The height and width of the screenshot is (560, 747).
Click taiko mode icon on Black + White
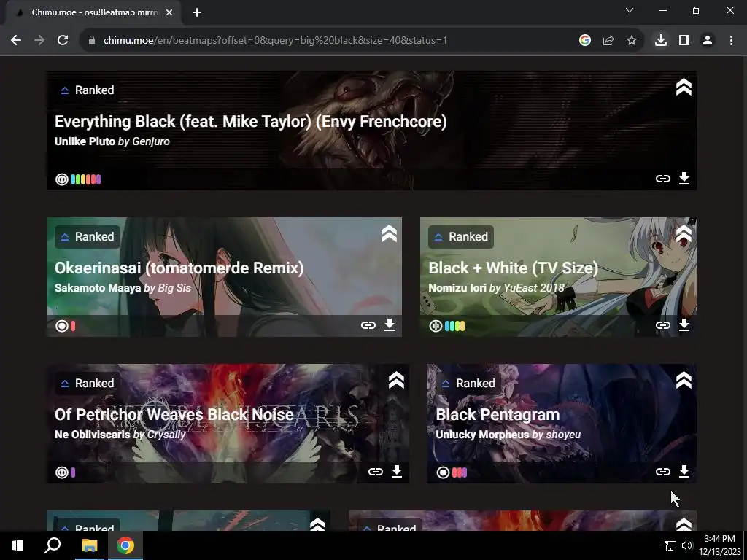pyautogui.click(x=436, y=326)
